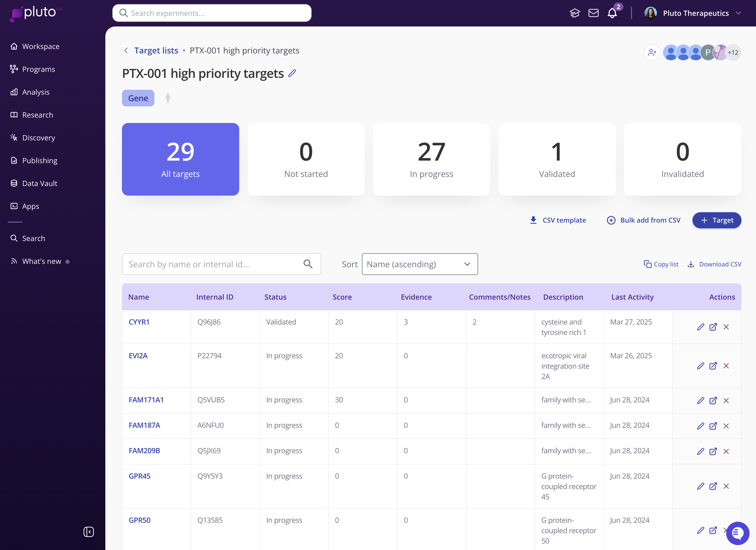Go back using breadcrumb chevron

coord(126,50)
